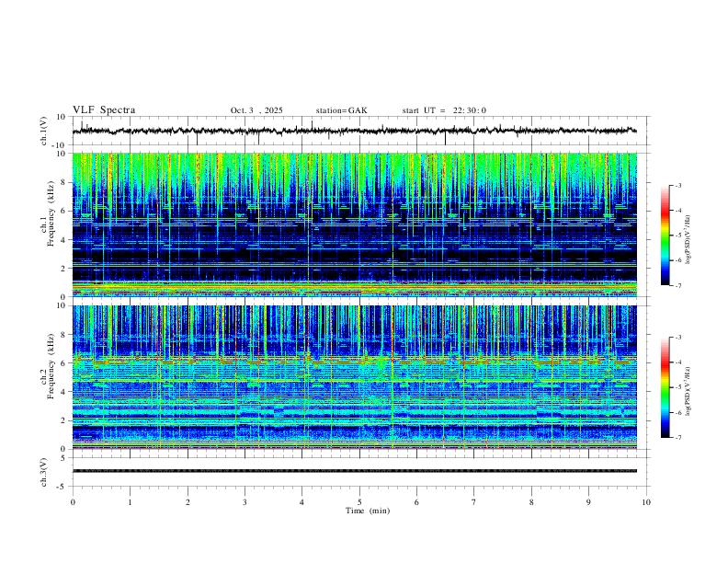This screenshot has width=728, height=563.
Task: Click the ch.2 spectrogram panel
Action: click(355, 377)
